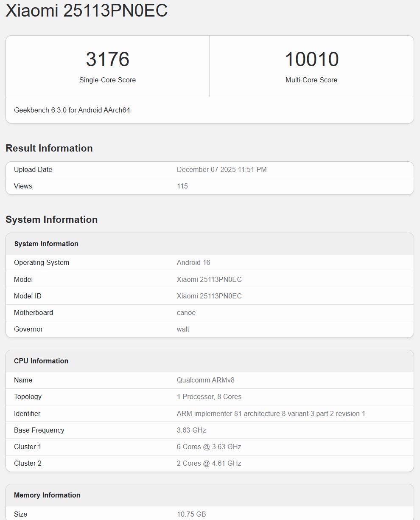The image size is (420, 520).
Task: Click the Governor value walt
Action: click(183, 329)
